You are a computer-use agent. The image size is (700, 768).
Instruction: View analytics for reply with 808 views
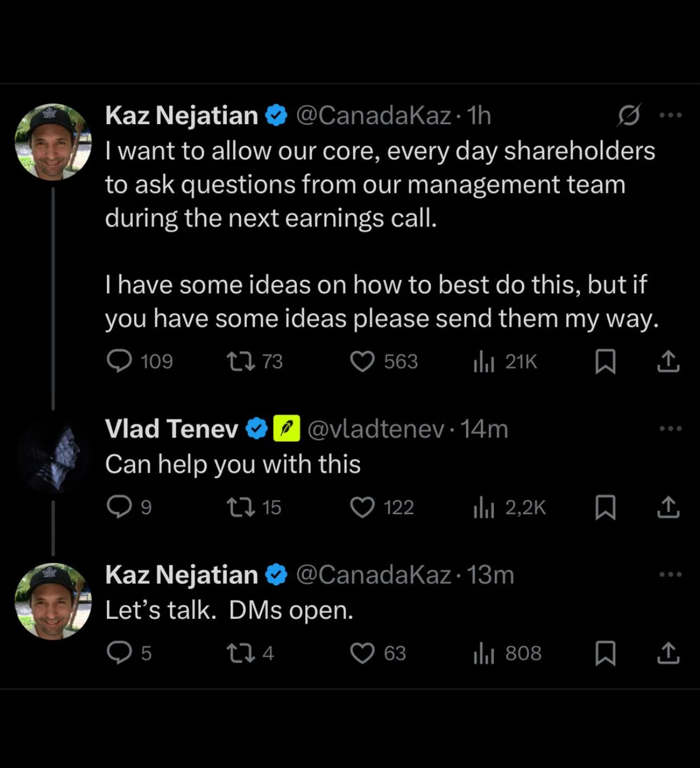pos(484,653)
